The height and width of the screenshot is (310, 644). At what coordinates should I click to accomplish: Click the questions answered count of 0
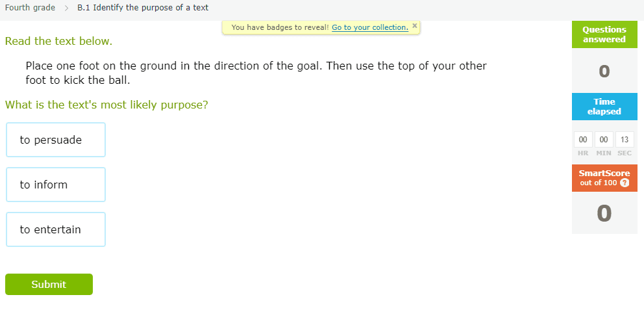604,71
